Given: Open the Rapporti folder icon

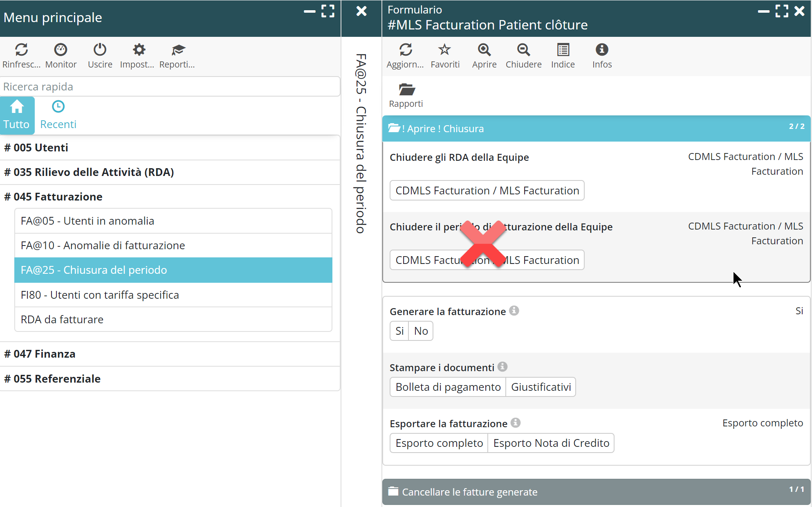Looking at the screenshot, I should (406, 89).
